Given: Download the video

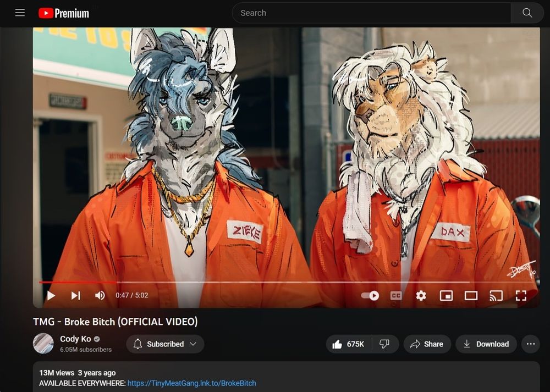Looking at the screenshot, I should (486, 344).
